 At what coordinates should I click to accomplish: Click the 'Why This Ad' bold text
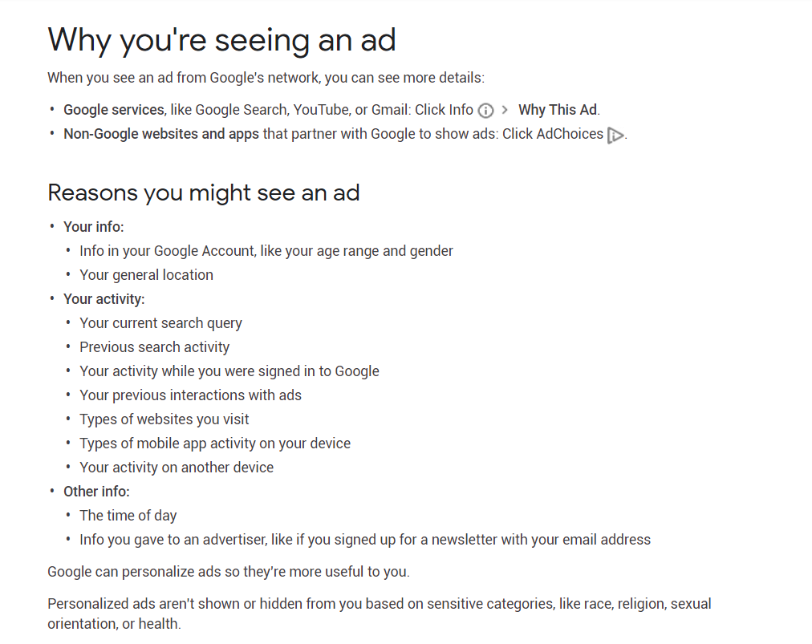[558, 110]
